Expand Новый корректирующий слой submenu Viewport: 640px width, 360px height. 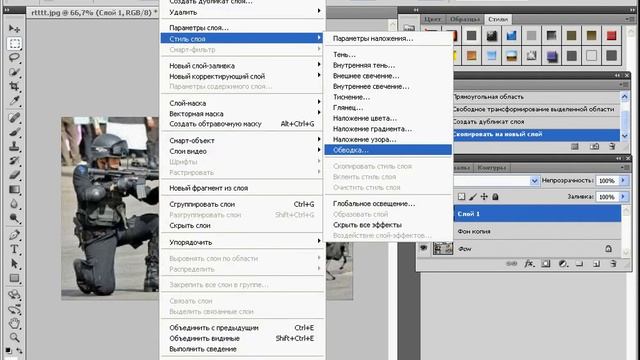point(242,76)
